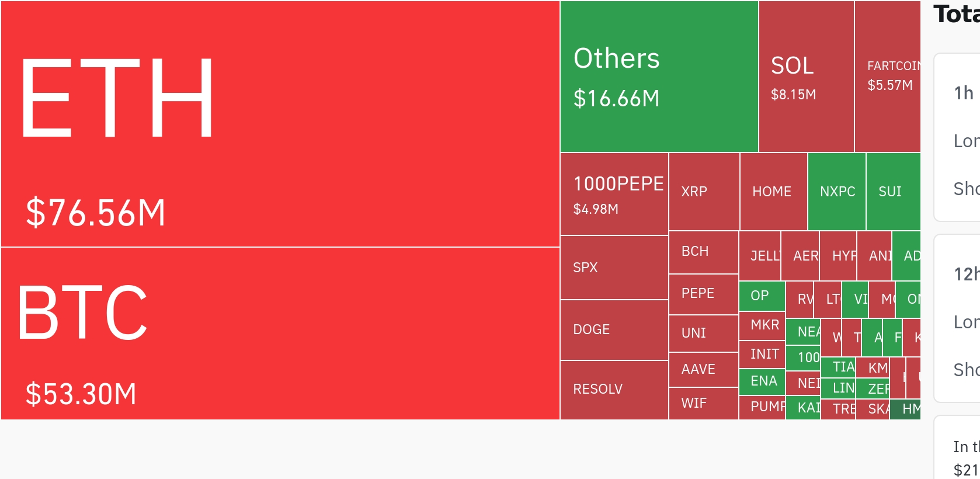This screenshot has height=479, width=980.
Task: Select the BCH tile
Action: click(x=704, y=252)
